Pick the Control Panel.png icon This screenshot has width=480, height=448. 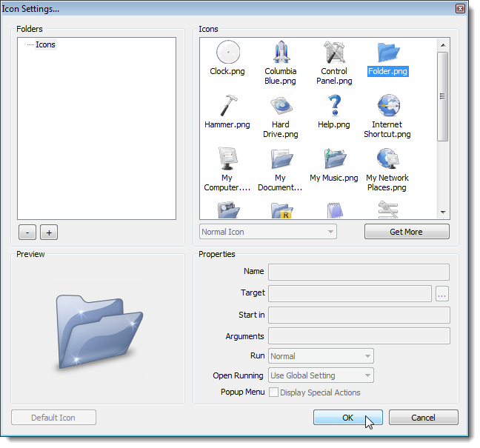(x=334, y=52)
